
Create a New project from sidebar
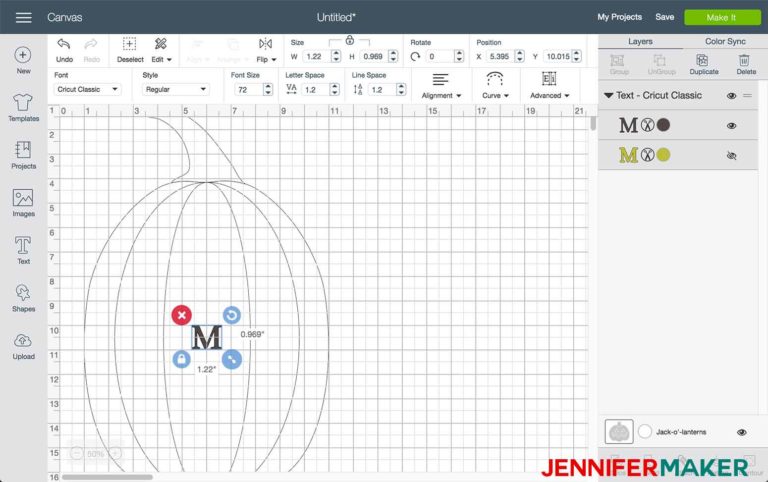click(x=23, y=60)
